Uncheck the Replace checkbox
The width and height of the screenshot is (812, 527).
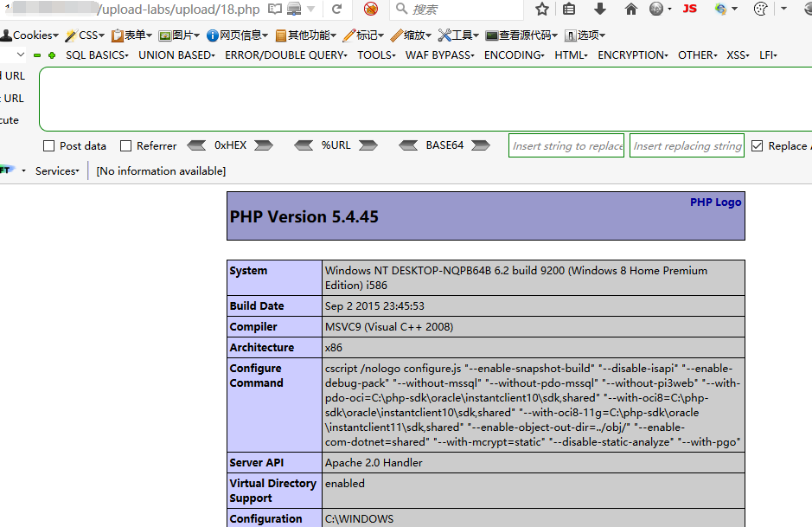[x=759, y=145]
